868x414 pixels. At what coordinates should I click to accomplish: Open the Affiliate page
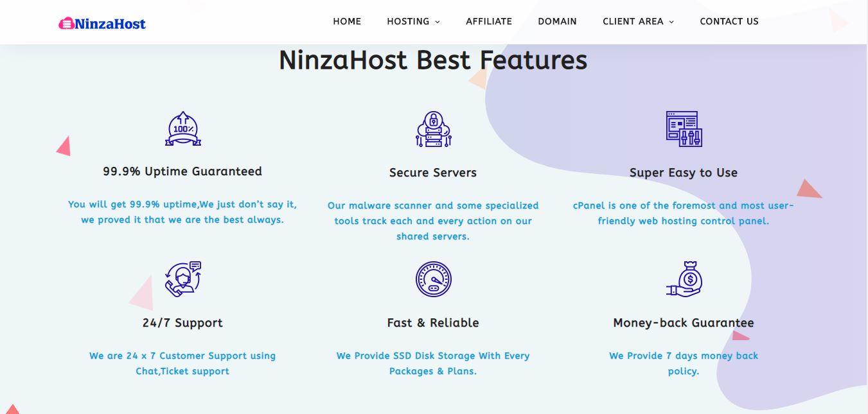coord(489,21)
